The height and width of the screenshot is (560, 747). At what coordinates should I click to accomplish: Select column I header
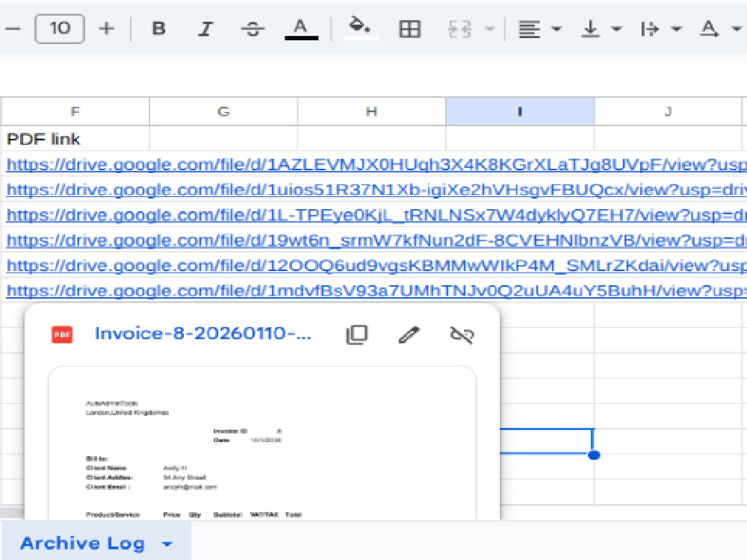pos(520,111)
